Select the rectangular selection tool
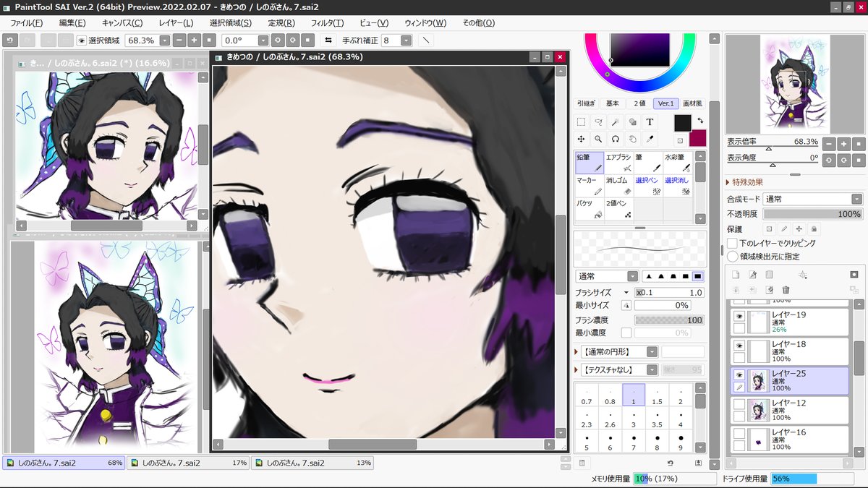This screenshot has height=488, width=868. coord(582,122)
